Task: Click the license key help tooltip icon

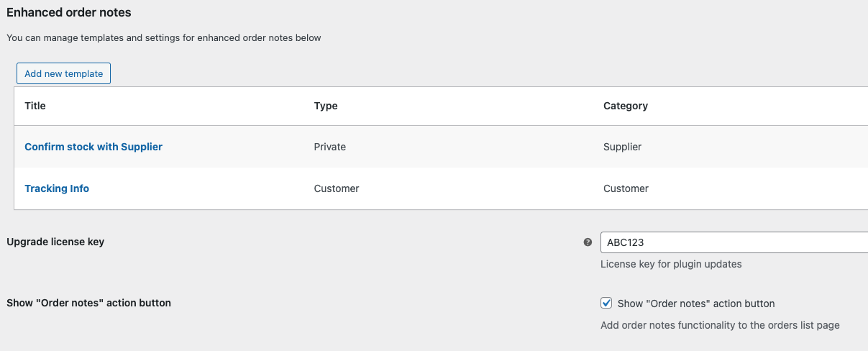Action: pyautogui.click(x=588, y=242)
